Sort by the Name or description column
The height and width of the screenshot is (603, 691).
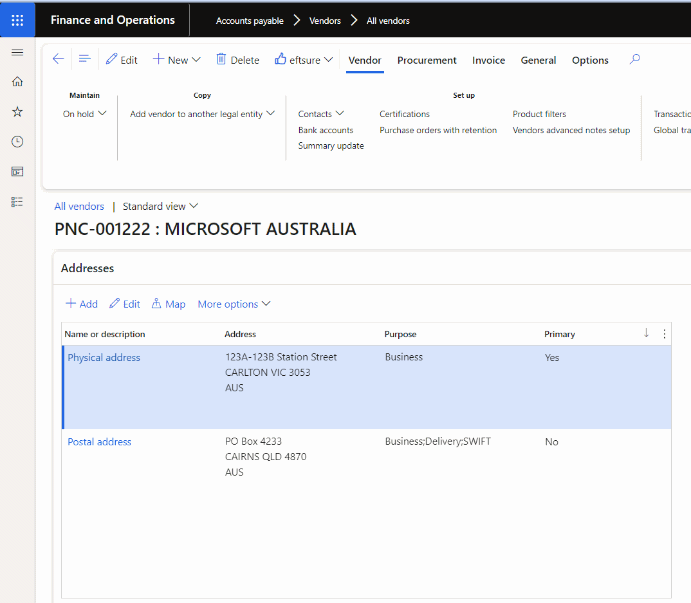[x=105, y=334]
